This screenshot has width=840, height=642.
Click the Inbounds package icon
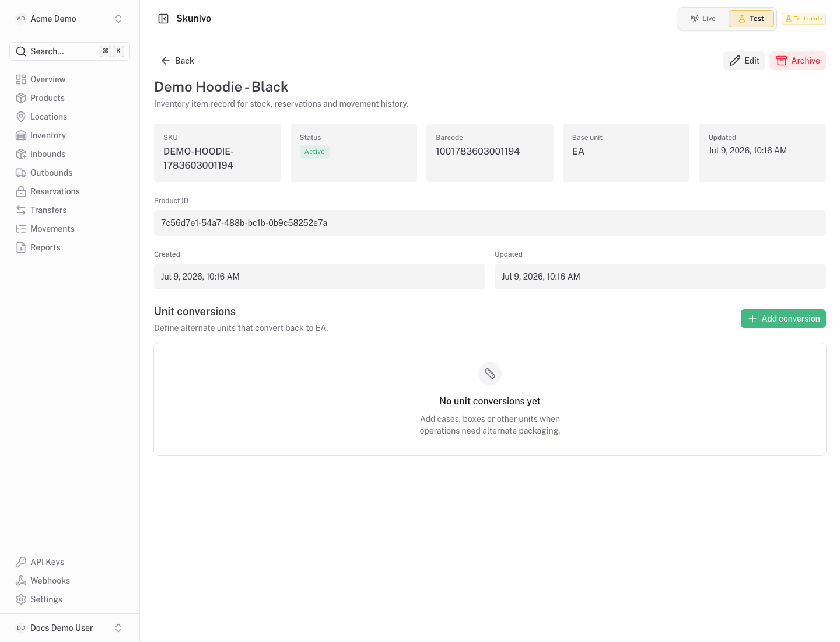tap(21, 154)
